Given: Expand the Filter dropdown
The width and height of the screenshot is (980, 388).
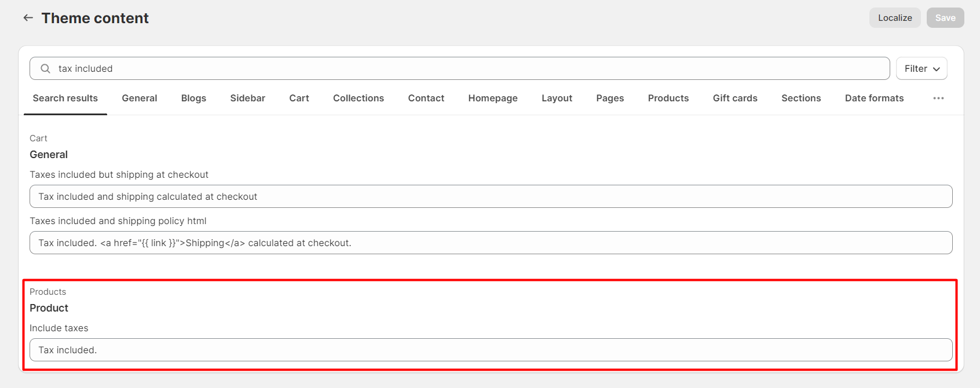Looking at the screenshot, I should (921, 68).
